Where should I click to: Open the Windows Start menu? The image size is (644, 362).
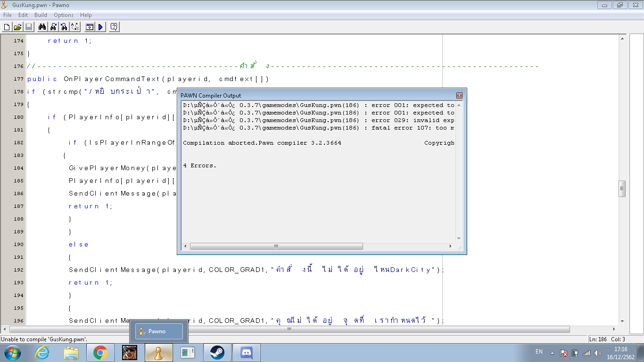click(x=13, y=352)
